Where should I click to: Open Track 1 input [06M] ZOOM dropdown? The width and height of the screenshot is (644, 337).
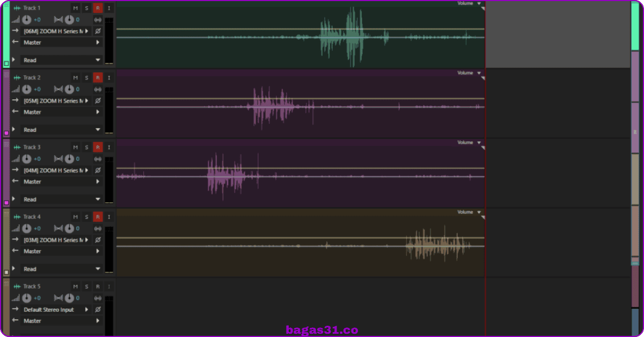(56, 31)
